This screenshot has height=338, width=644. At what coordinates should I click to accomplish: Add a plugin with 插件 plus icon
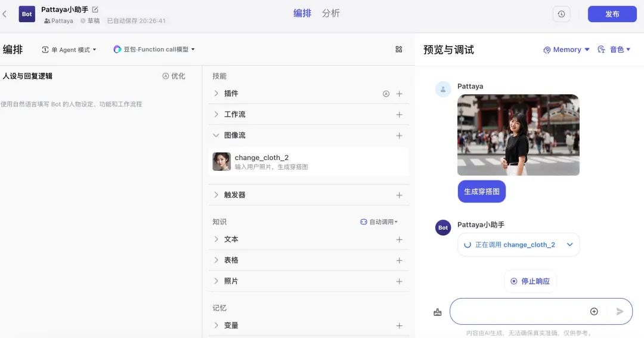point(399,94)
